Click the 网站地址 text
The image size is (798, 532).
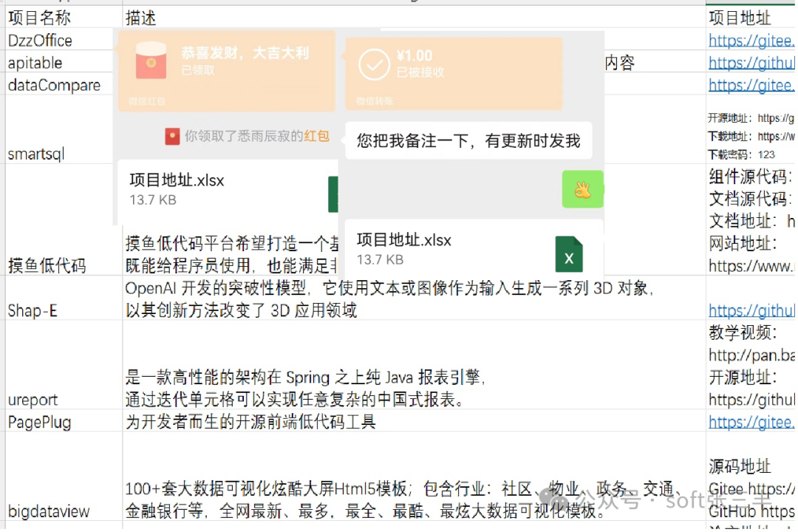pos(743,243)
